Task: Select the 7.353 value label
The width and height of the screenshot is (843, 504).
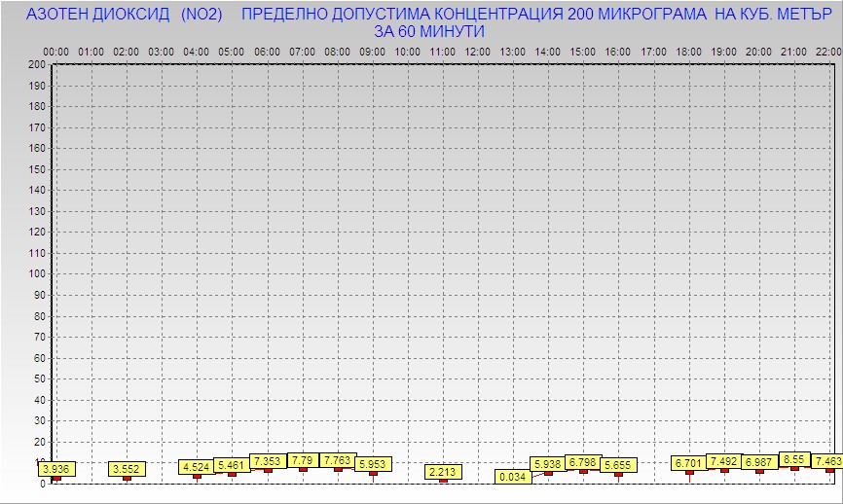Action: pos(268,461)
